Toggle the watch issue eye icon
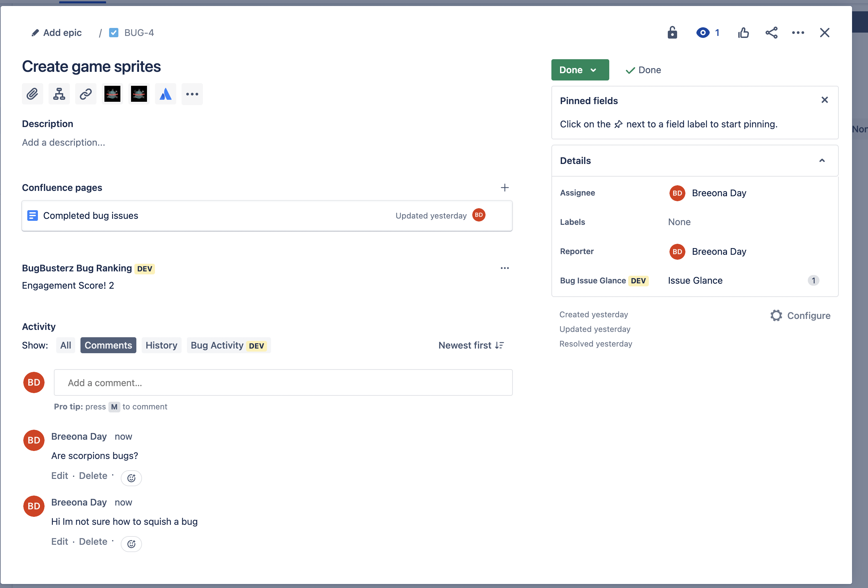This screenshot has width=868, height=588. (x=703, y=33)
